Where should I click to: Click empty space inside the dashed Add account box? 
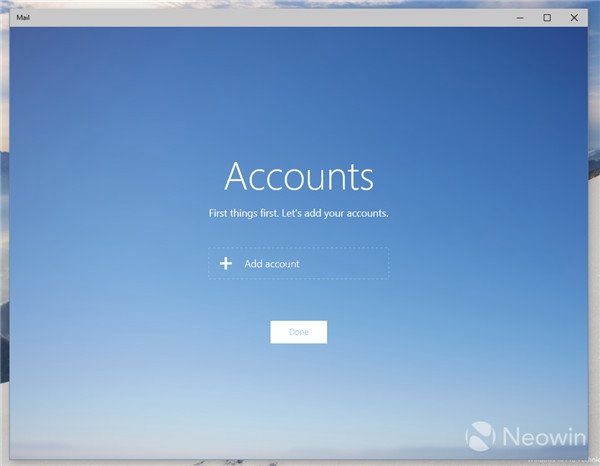coord(344,263)
